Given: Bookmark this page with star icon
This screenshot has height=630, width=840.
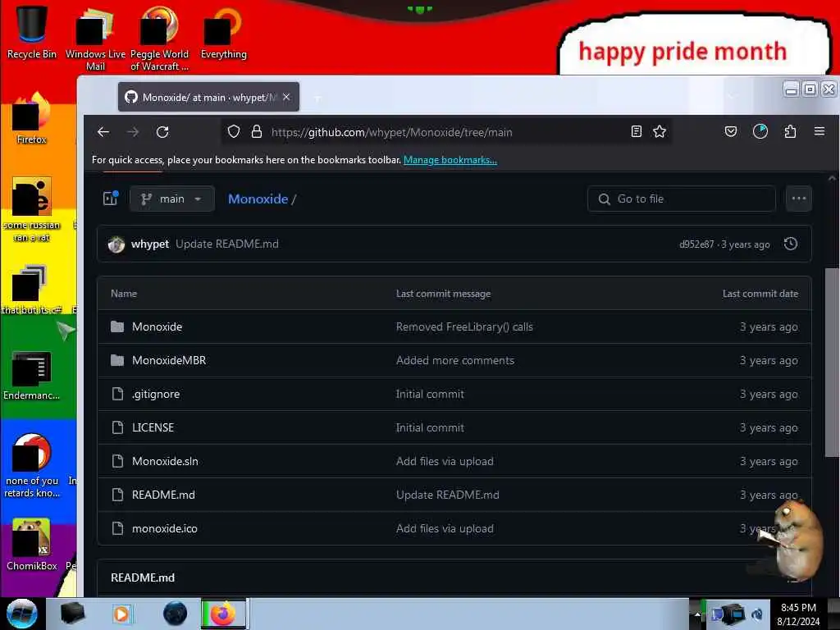Looking at the screenshot, I should pos(660,132).
